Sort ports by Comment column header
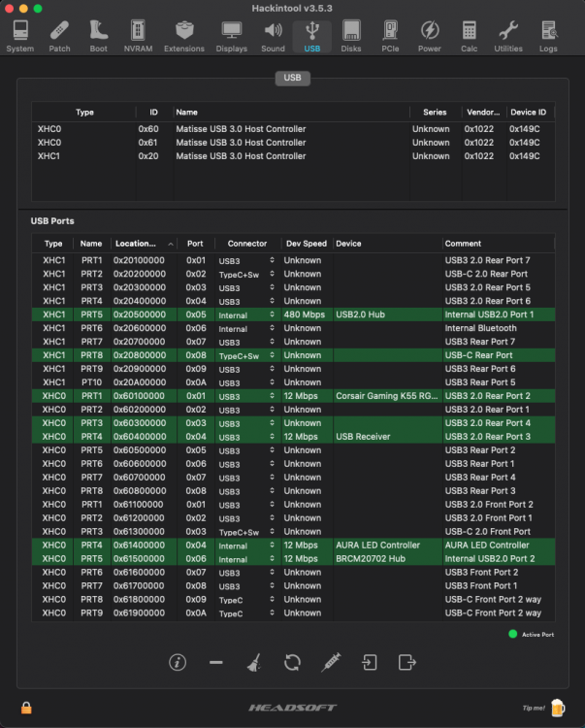The width and height of the screenshot is (585, 728). tap(499, 244)
